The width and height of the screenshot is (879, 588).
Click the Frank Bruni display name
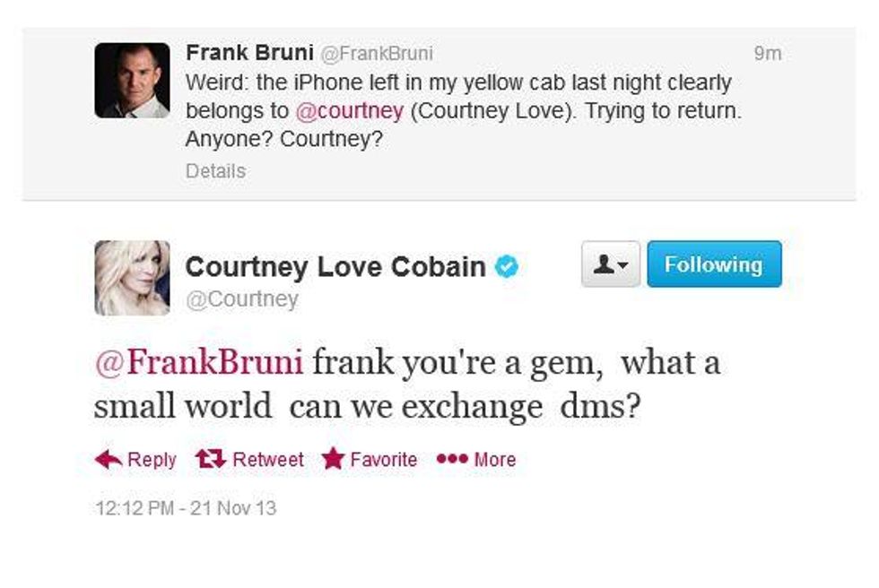click(248, 53)
